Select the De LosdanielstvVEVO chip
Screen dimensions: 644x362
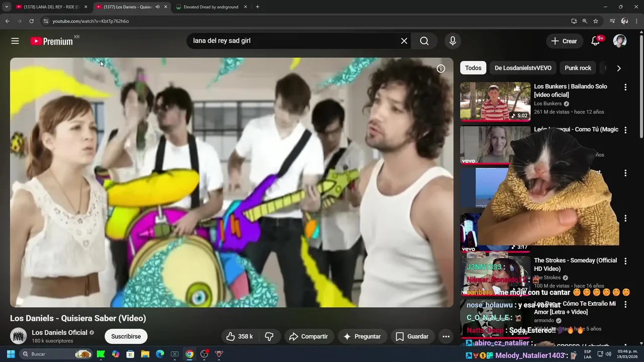[523, 68]
